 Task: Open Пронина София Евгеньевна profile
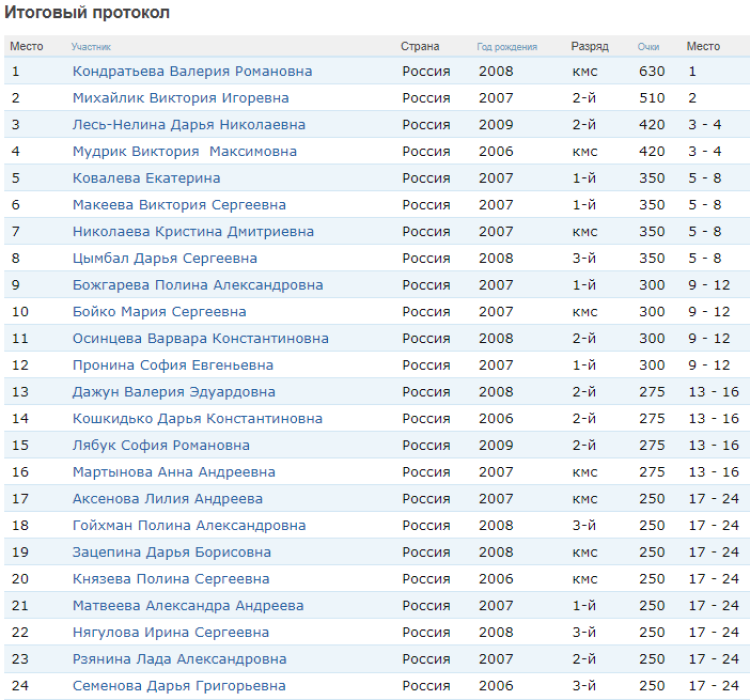point(173,365)
